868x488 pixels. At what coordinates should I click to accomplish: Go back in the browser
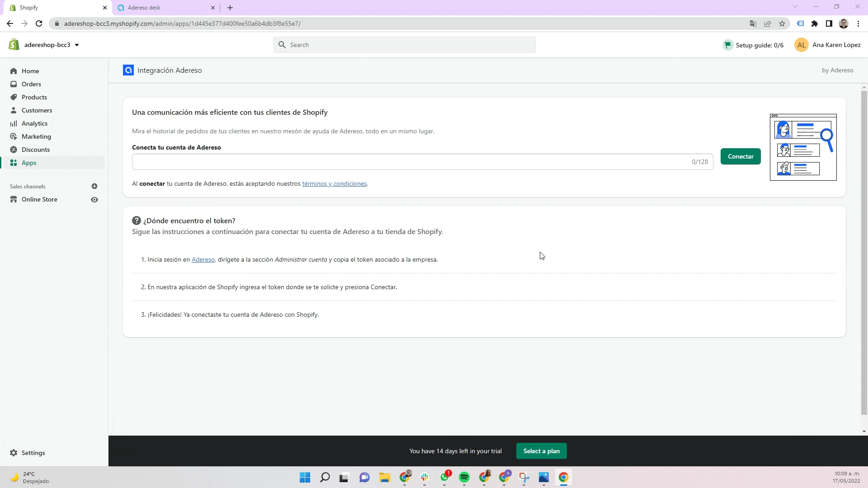tap(10, 23)
